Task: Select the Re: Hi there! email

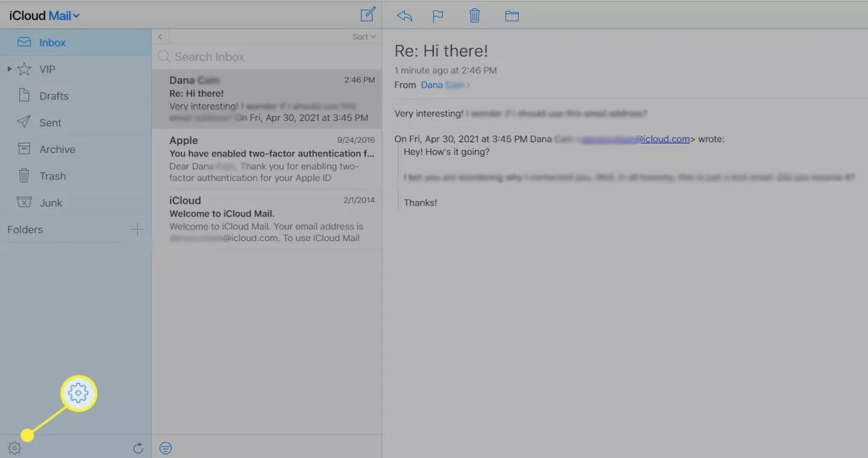Action: pos(267,99)
